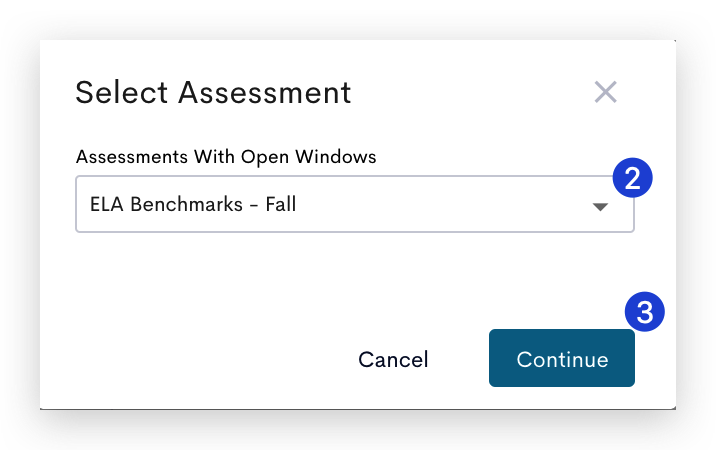The image size is (716, 450).
Task: Click inside the assessment combo box field
Action: pos(355,204)
